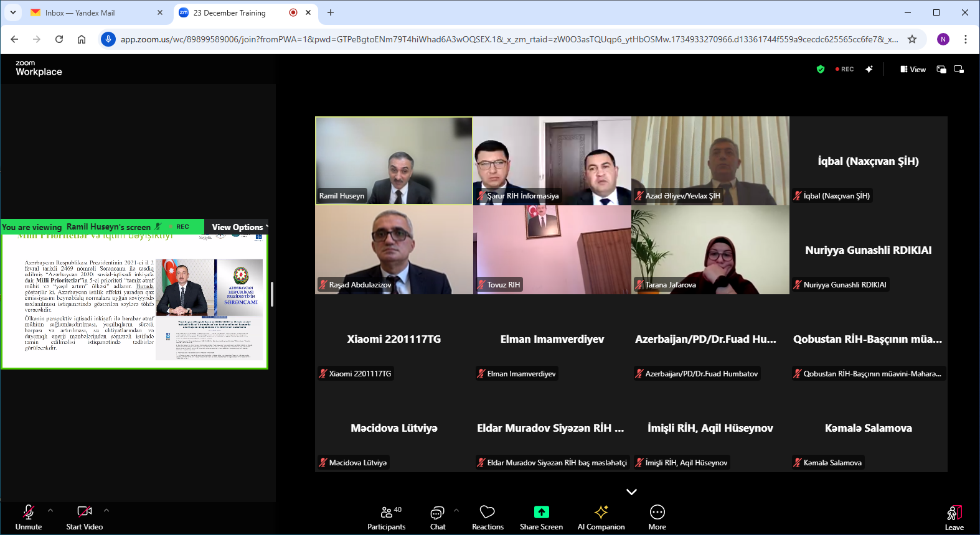
Task: Open the More options menu
Action: coord(657,518)
